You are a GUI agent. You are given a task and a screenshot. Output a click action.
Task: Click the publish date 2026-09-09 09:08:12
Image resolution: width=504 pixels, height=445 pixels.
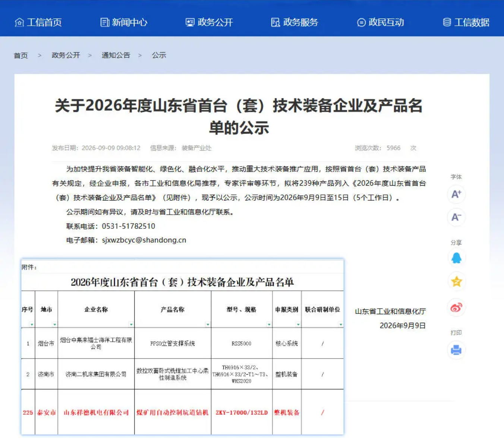[x=111, y=148]
